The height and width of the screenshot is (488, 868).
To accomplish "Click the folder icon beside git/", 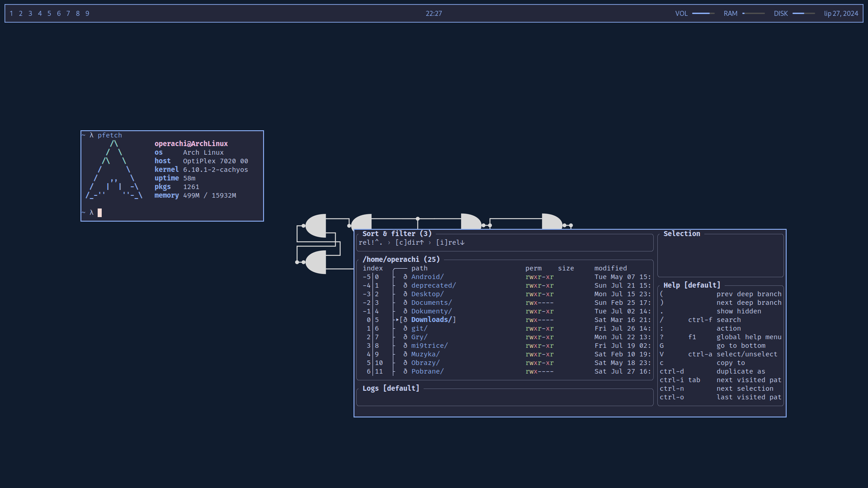I will (405, 328).
